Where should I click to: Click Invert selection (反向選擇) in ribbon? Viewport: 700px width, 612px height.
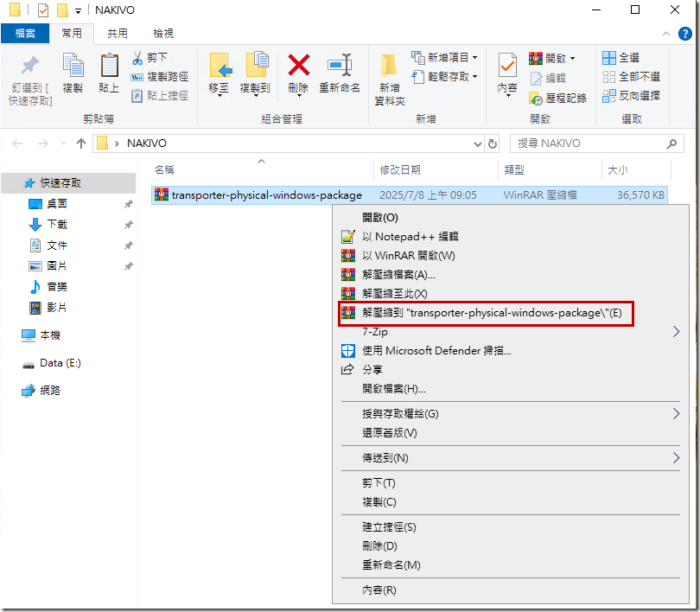[x=631, y=96]
